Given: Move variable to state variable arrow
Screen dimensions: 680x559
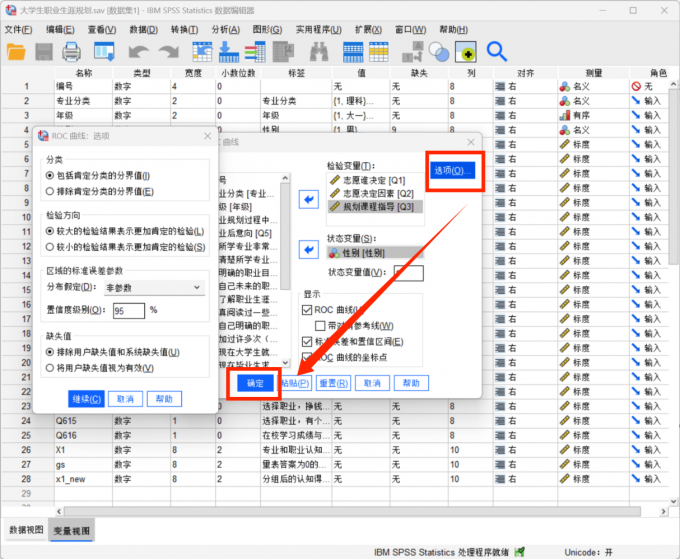Looking at the screenshot, I should point(309,249).
